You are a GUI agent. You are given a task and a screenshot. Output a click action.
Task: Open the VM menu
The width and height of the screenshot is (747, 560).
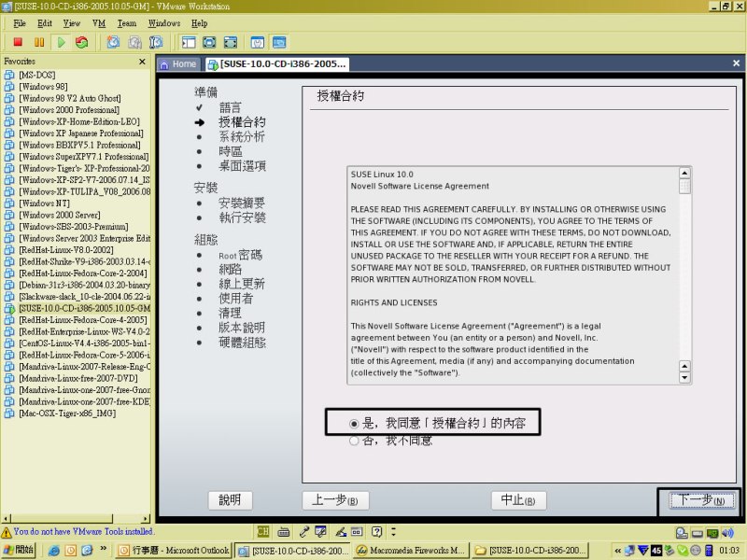coord(99,23)
